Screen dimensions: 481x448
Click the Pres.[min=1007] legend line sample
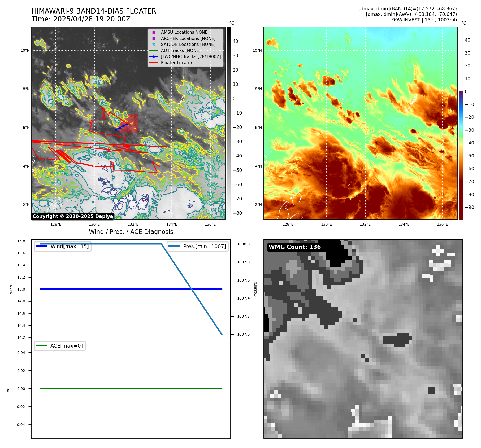[174, 246]
